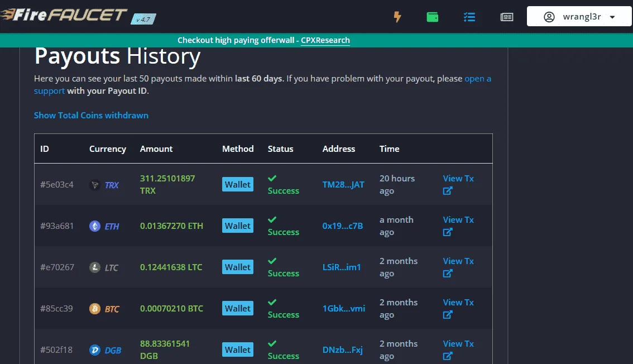The width and height of the screenshot is (633, 364).
Task: View Tx for payout #5e03c4
Action: point(458,178)
